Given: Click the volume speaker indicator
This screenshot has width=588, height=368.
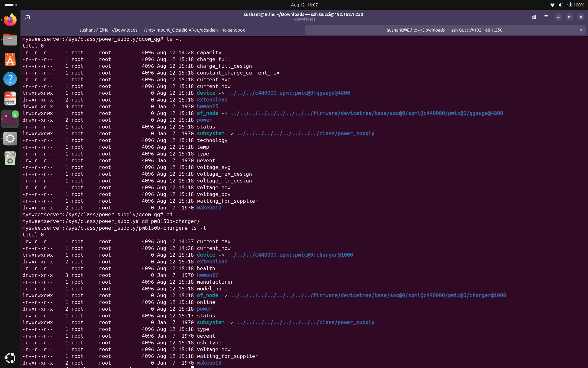Looking at the screenshot, I should (561, 5).
